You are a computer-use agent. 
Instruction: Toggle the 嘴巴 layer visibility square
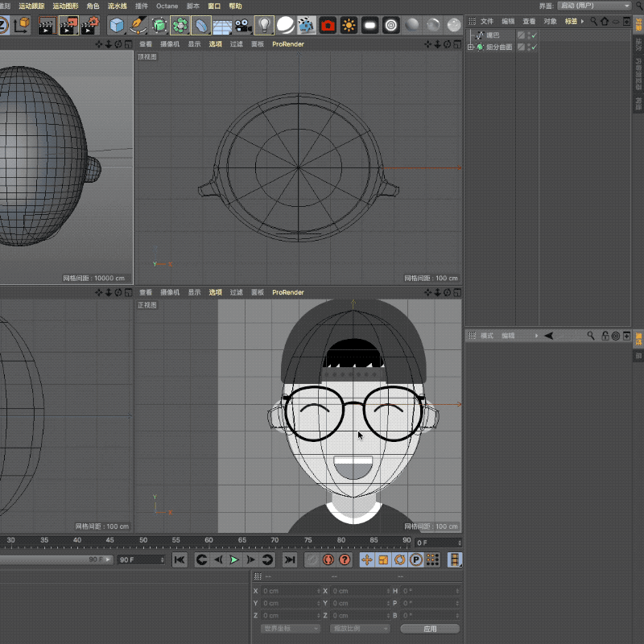[522, 35]
